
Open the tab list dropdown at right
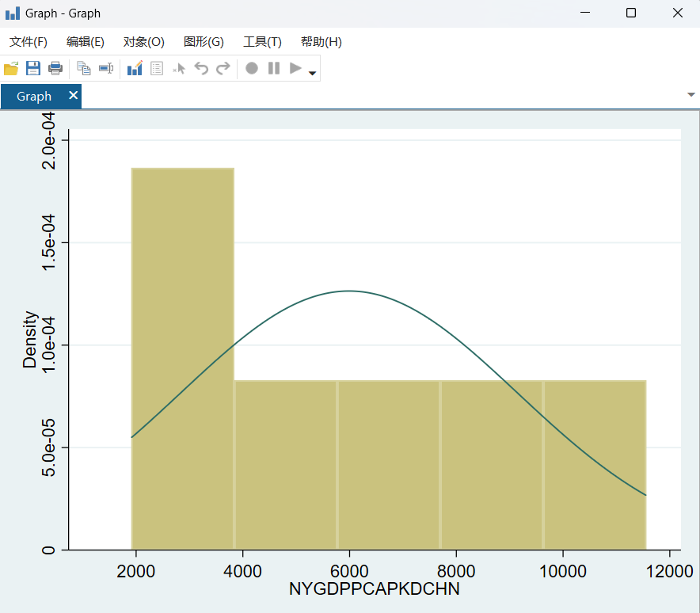coord(690,95)
